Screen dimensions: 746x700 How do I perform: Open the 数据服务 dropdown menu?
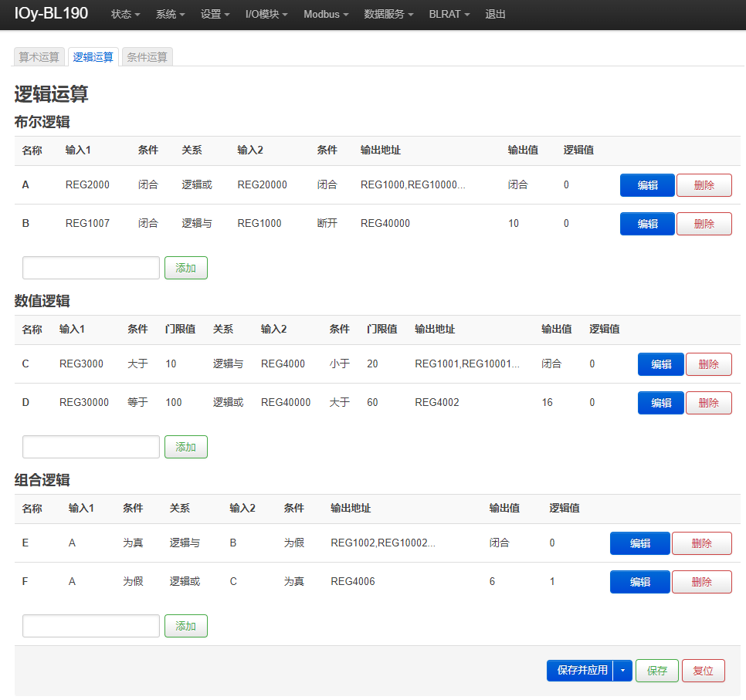pos(388,14)
